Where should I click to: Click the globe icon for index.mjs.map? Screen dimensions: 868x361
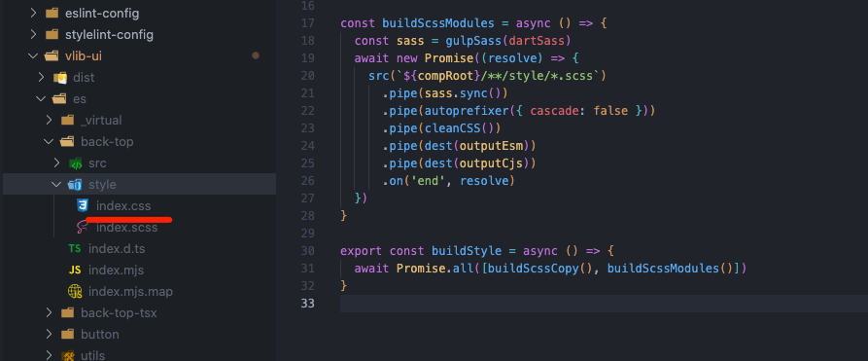click(75, 291)
